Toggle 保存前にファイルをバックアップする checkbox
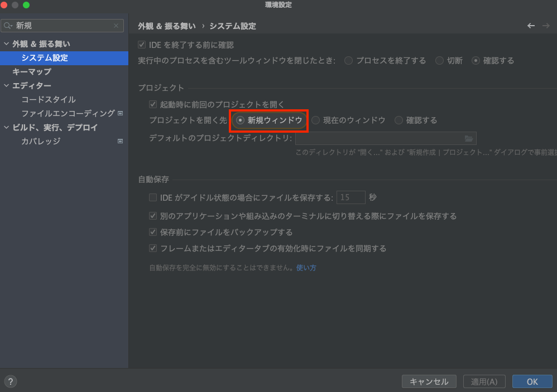557x392 pixels. tap(153, 232)
